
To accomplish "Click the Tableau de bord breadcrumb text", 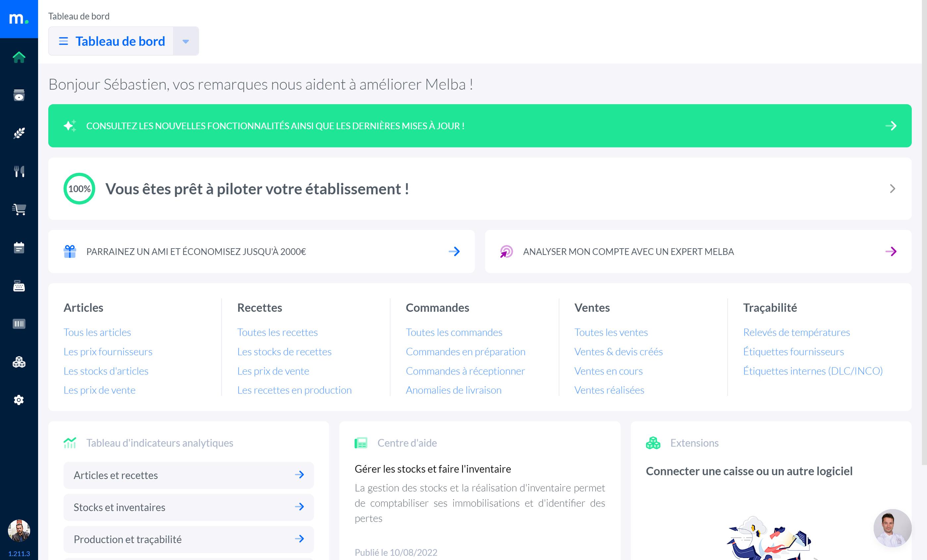I will 79,16.
